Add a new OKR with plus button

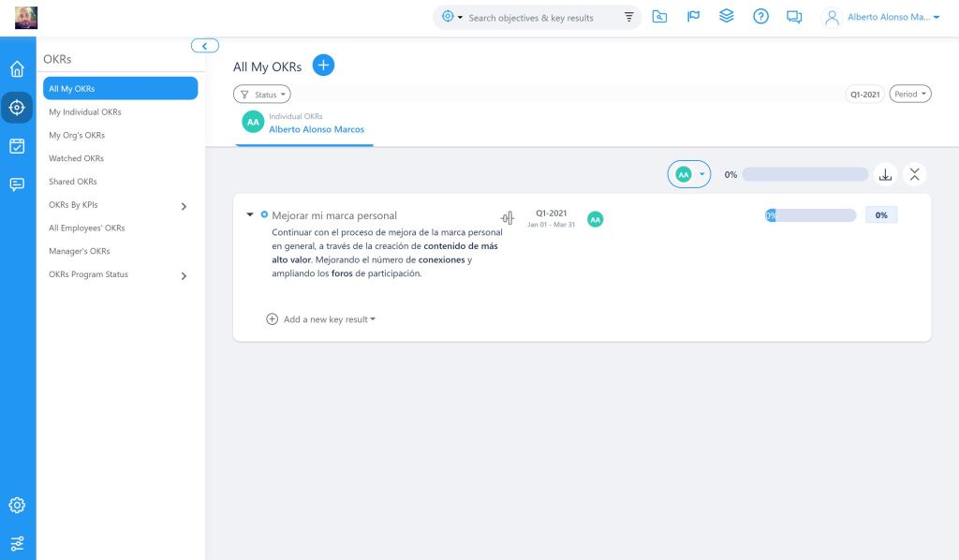[x=323, y=65]
